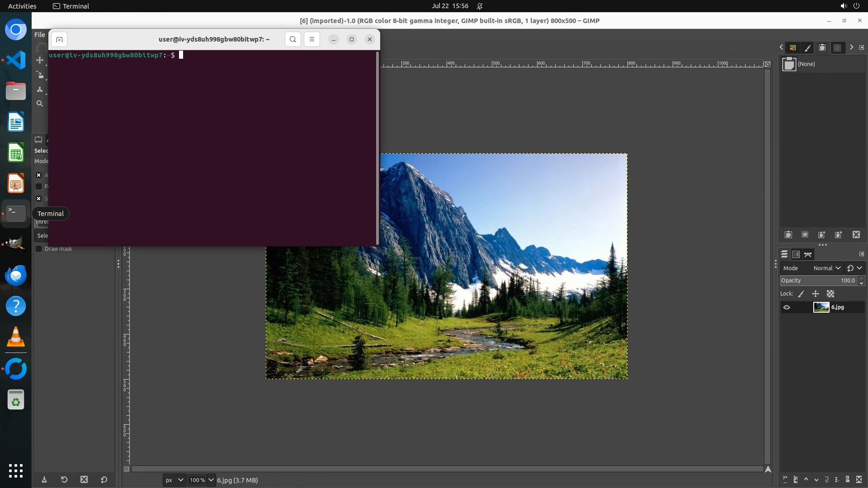
Task: Open the GIMP File menu
Action: tap(40, 35)
